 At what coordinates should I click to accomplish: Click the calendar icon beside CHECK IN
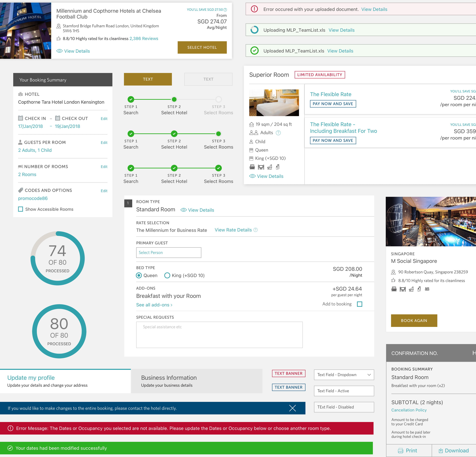coord(21,118)
